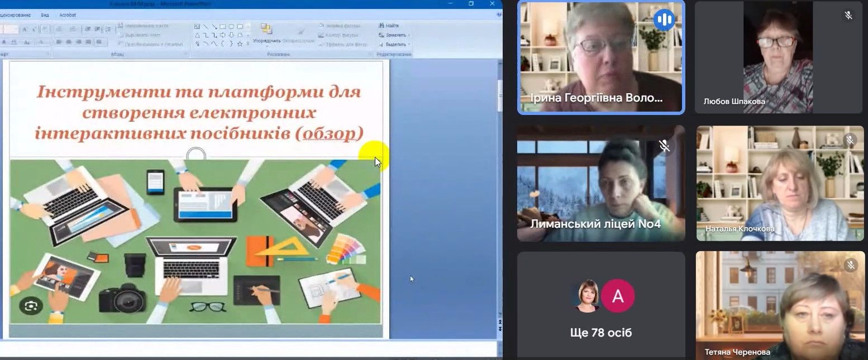The height and width of the screenshot is (360, 868).
Task: Click Контур фигуры button
Action: click(337, 35)
